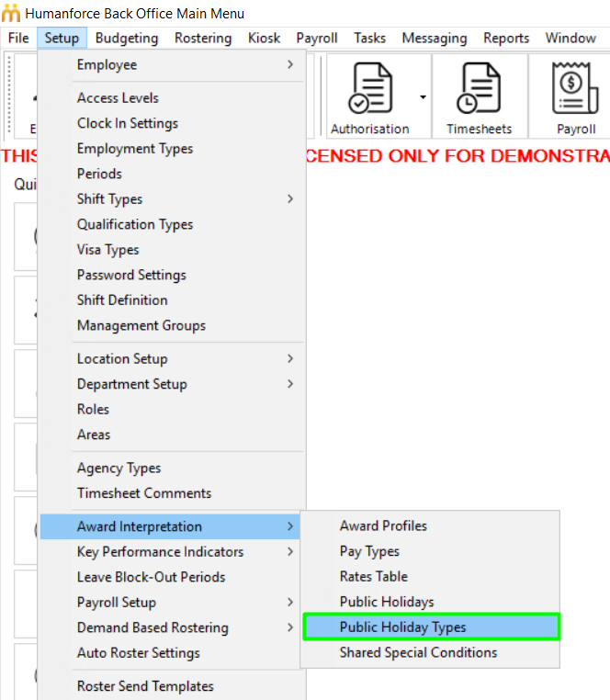The image size is (610, 700).
Task: Click the Authorisation toolbar icon
Action: [370, 88]
